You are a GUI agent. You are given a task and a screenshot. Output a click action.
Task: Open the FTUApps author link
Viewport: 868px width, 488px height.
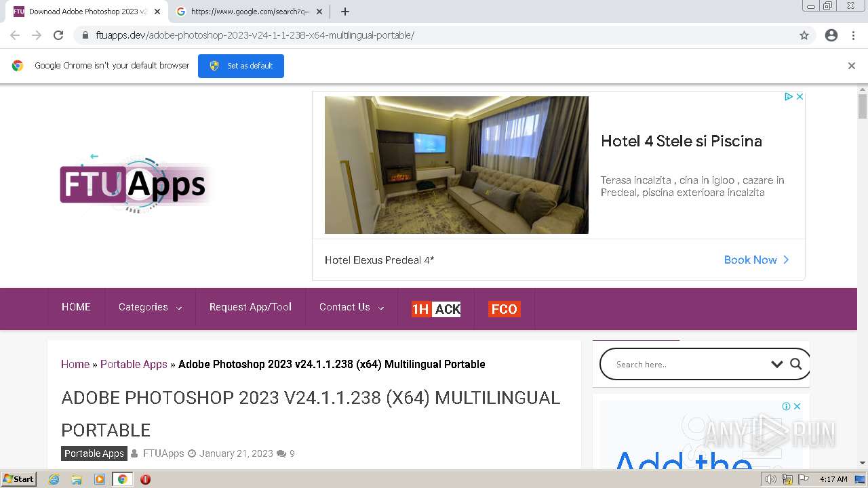tap(163, 453)
